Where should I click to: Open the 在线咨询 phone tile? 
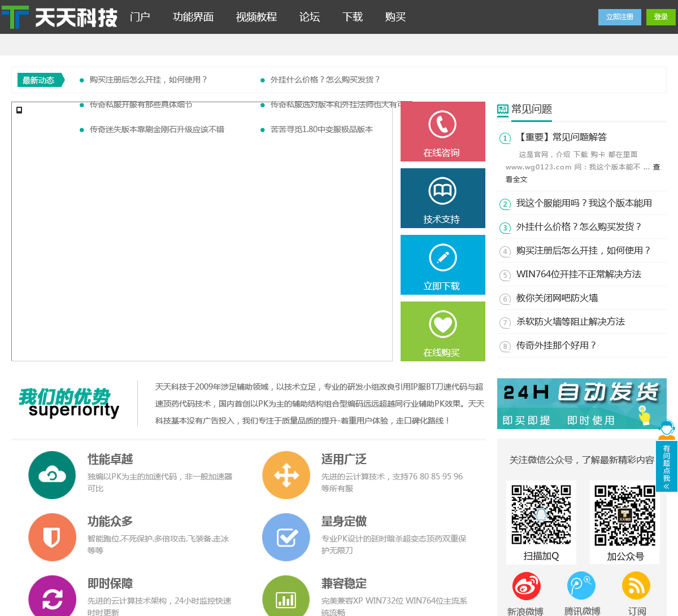point(443,132)
